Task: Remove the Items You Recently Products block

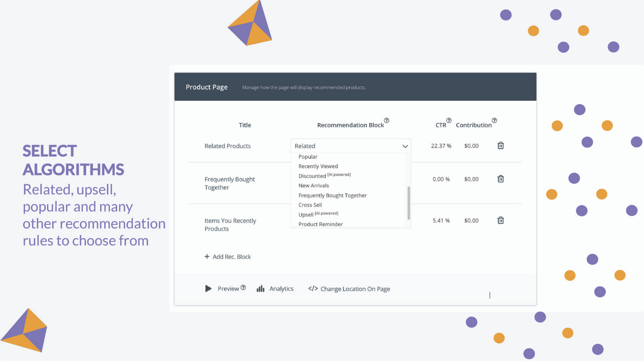Action: point(500,220)
